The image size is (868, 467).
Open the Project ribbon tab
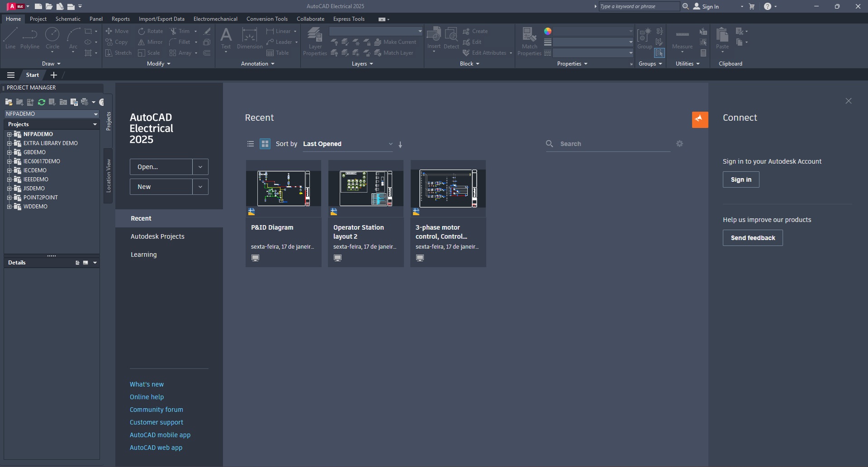pyautogui.click(x=38, y=19)
